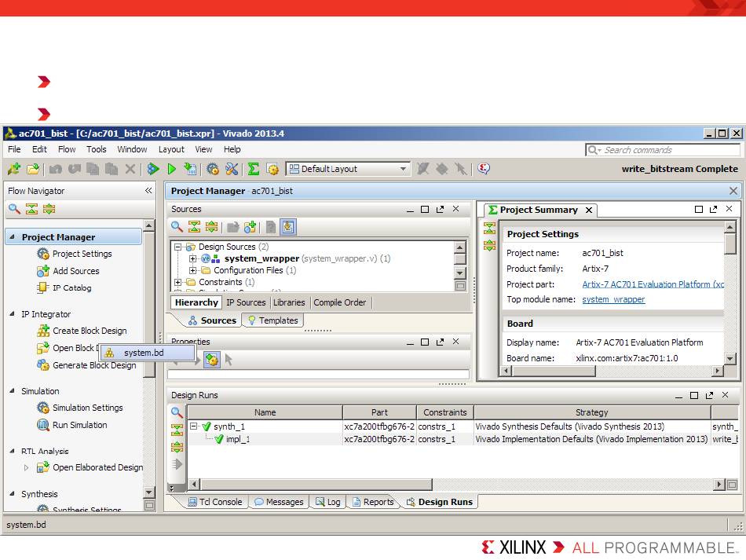This screenshot has width=746, height=560.
Task: Toggle the highlighted rightmost Sources toolbar button
Action: click(288, 227)
